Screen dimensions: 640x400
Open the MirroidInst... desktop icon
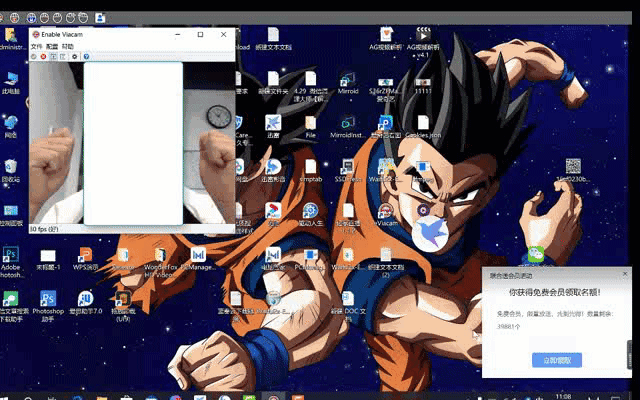point(348,127)
